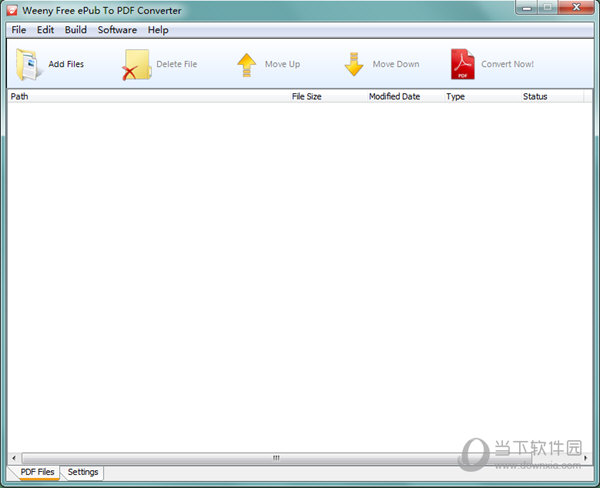Click the app icon in the title bar
Image resolution: width=600 pixels, height=488 pixels.
[12, 10]
